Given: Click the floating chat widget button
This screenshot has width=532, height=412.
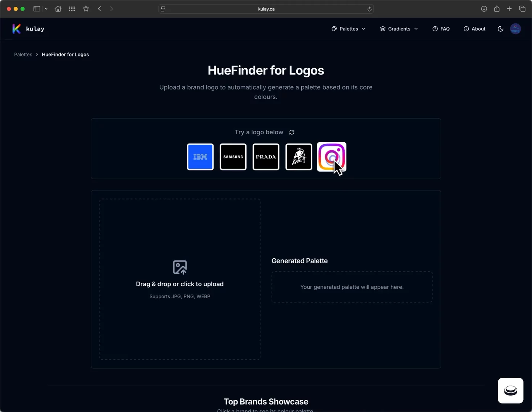Looking at the screenshot, I should [x=510, y=390].
